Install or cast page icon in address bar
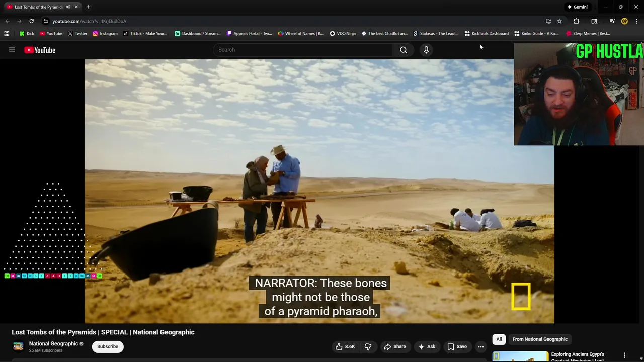Image resolution: width=644 pixels, height=362 pixels. (x=548, y=21)
